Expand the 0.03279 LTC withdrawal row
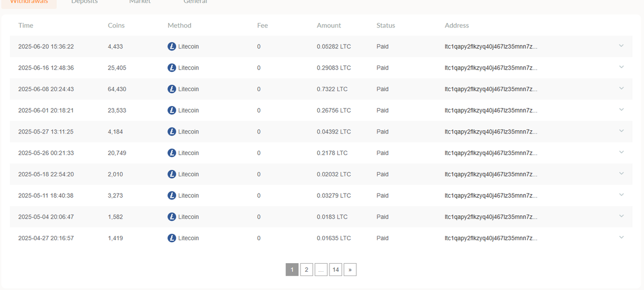 coord(621,195)
